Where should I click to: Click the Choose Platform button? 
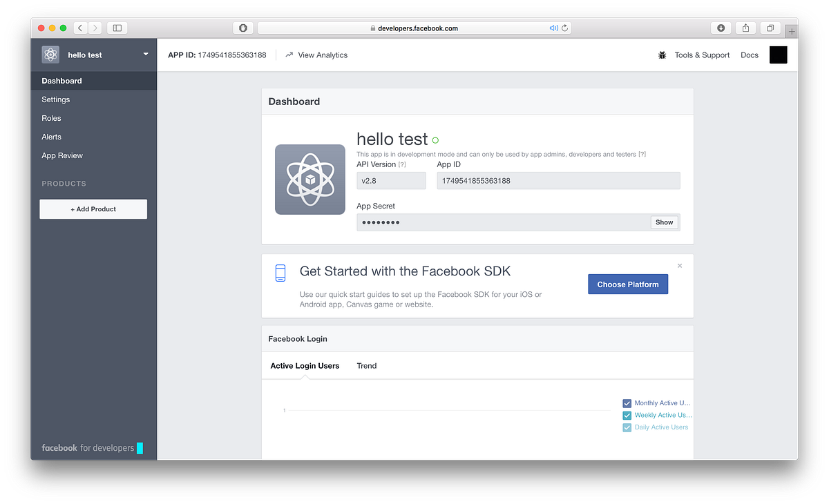(627, 284)
